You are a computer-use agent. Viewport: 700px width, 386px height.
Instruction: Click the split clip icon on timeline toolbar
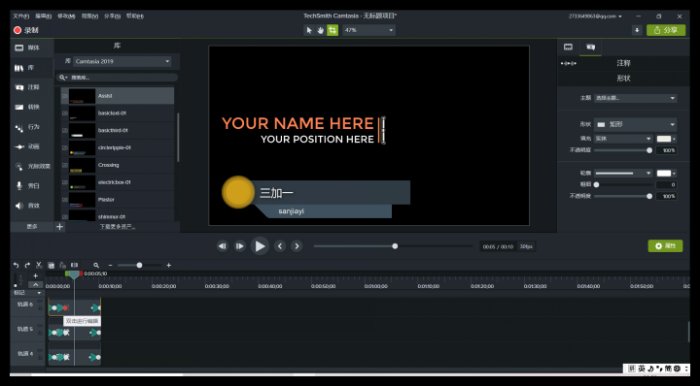pyautogui.click(x=74, y=265)
